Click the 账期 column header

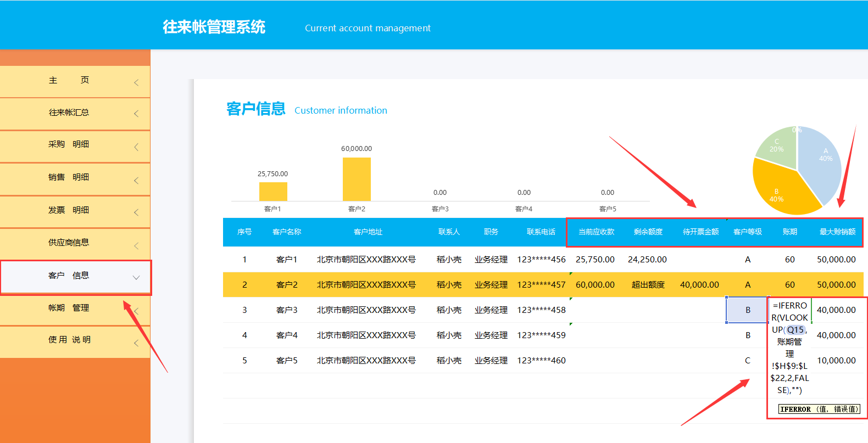(x=790, y=232)
